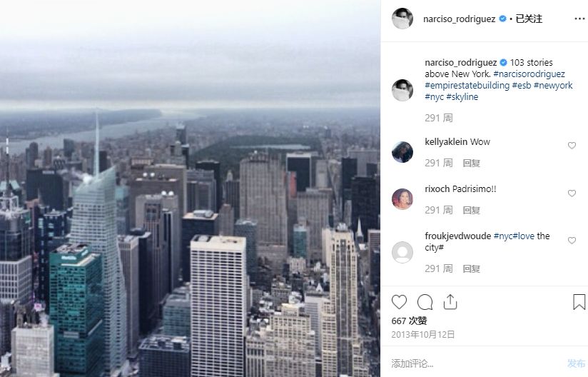Viewport: 588px width, 377px height.
Task: Open rixoch's profile picture
Action: 402,198
